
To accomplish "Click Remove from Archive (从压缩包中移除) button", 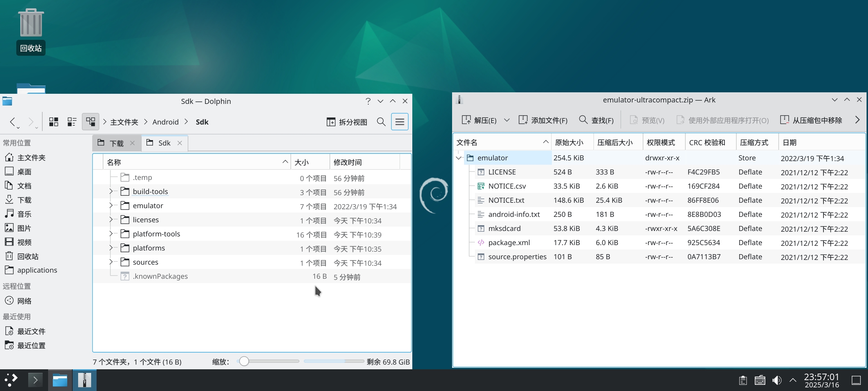I will click(811, 120).
